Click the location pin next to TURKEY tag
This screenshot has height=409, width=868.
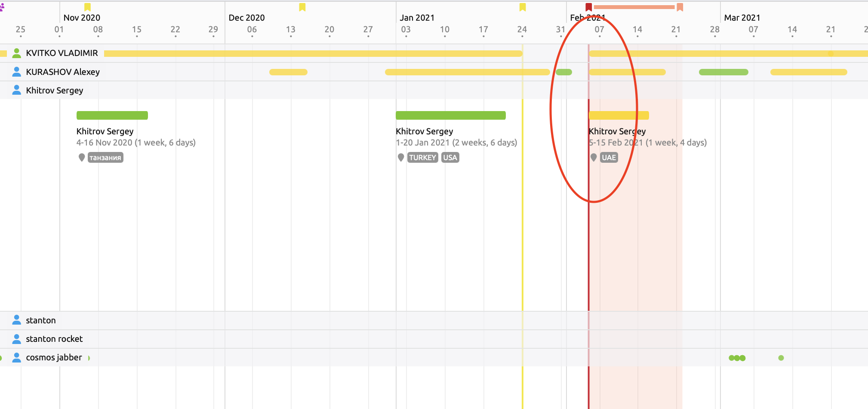pyautogui.click(x=401, y=158)
